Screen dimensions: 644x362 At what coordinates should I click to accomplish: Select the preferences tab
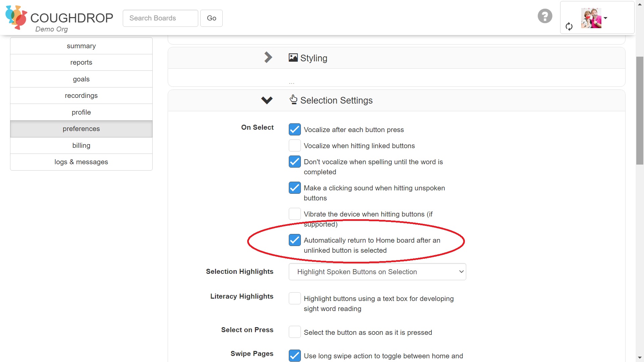[x=81, y=129]
